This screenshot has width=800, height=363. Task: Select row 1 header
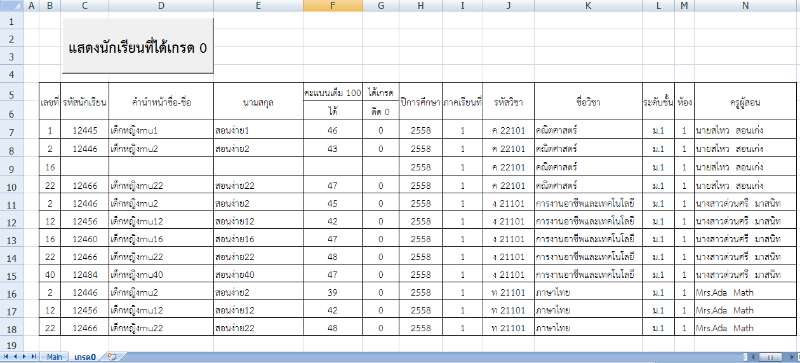click(12, 21)
